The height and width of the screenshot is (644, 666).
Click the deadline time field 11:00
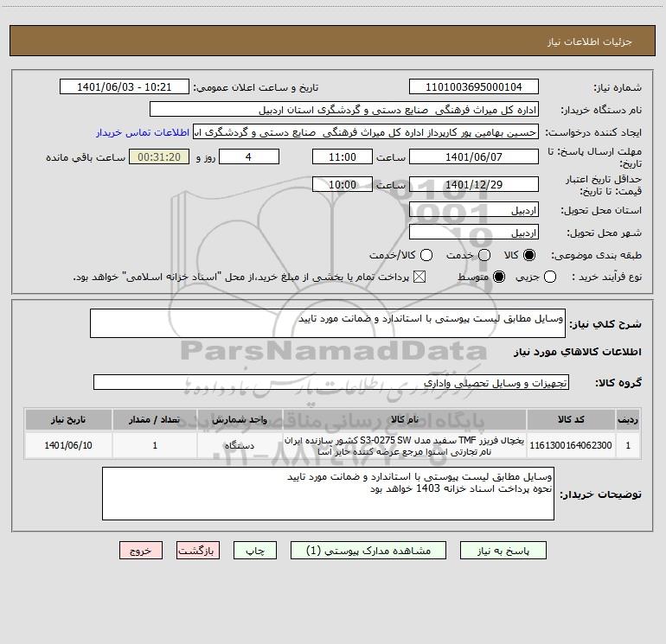coord(343,156)
